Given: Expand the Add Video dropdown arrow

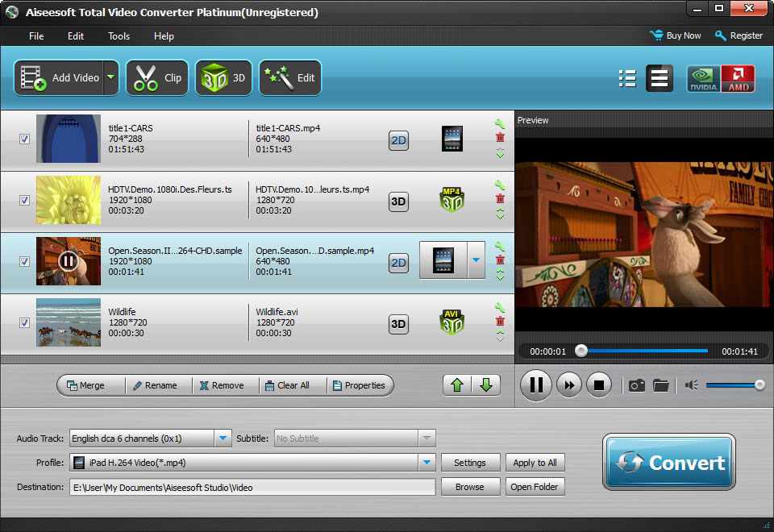Looking at the screenshot, I should click(x=110, y=78).
